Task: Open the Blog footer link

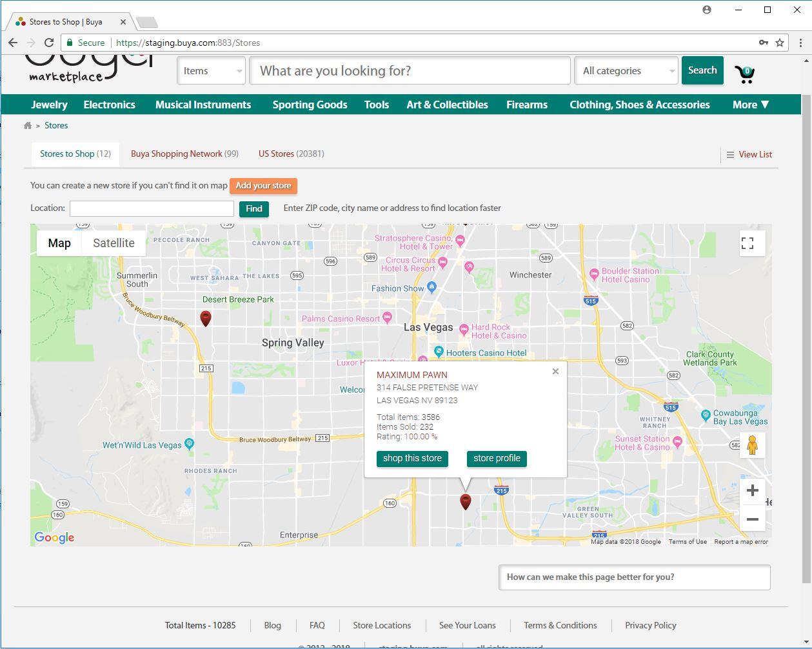Action: (x=273, y=626)
